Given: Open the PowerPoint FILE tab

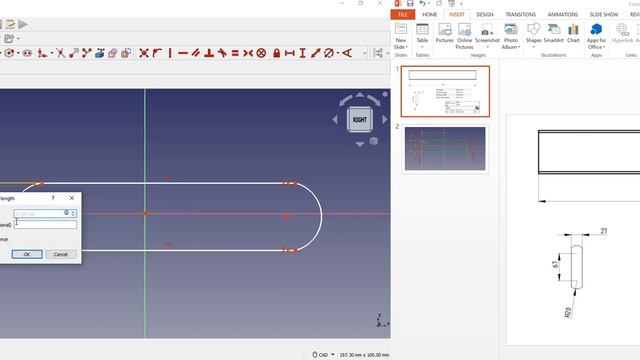Looking at the screenshot, I should point(402,15).
